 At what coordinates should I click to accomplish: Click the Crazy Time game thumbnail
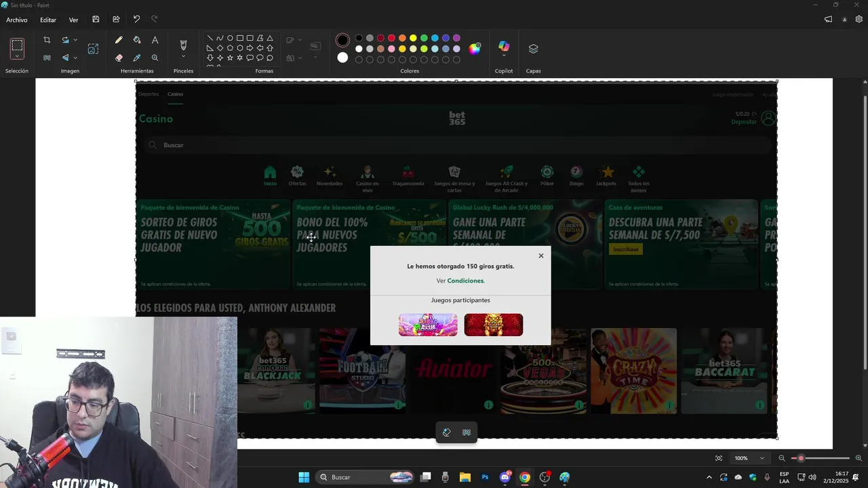[x=633, y=371]
